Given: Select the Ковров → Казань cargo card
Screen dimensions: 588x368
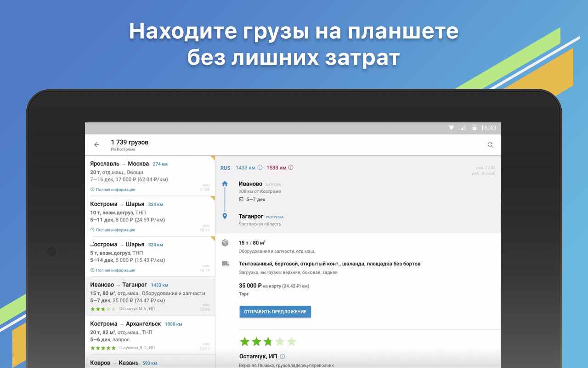Looking at the screenshot, I should (x=150, y=362).
